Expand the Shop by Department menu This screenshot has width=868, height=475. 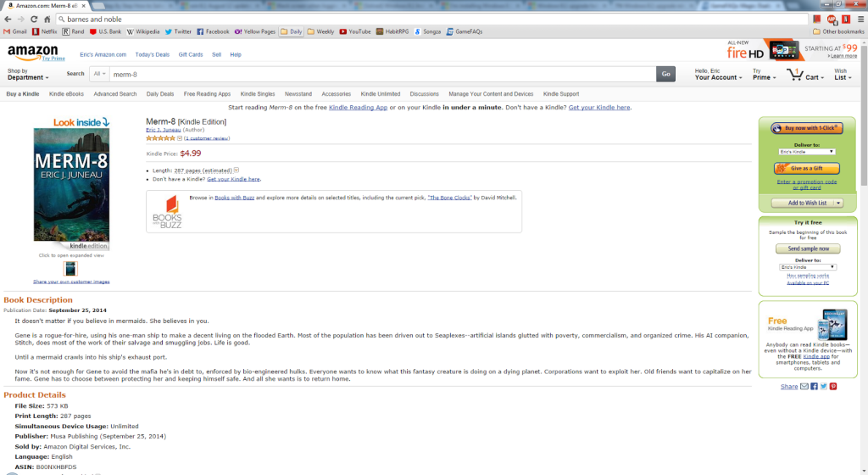pyautogui.click(x=28, y=74)
